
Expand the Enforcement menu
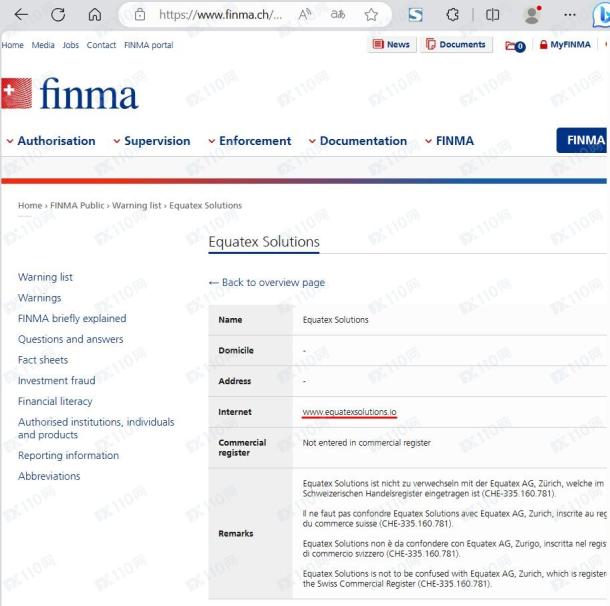click(250, 141)
